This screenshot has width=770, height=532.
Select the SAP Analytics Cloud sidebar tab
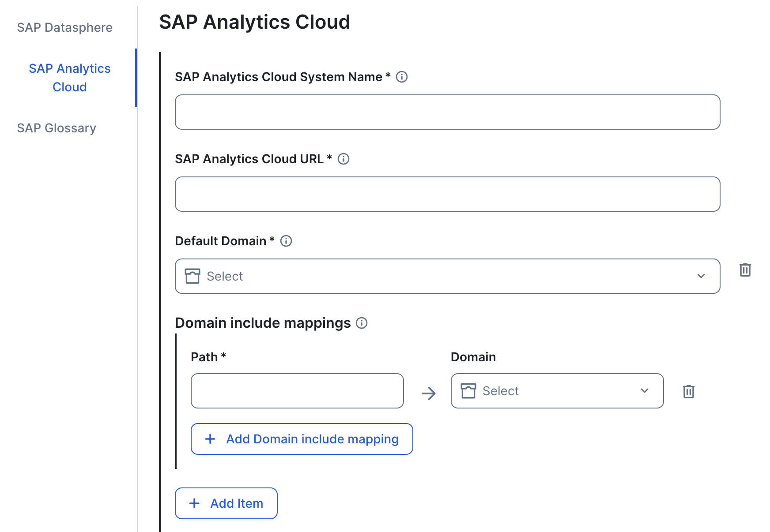(x=69, y=78)
